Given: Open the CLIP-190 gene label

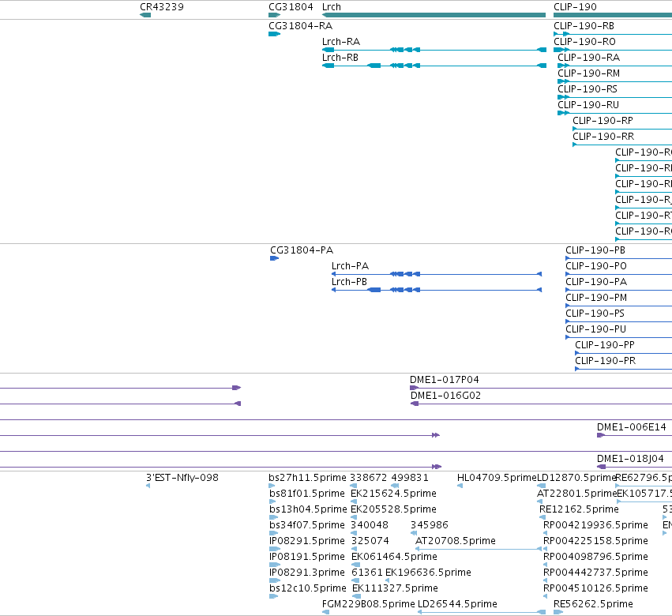Looking at the screenshot, I should coord(575,7).
